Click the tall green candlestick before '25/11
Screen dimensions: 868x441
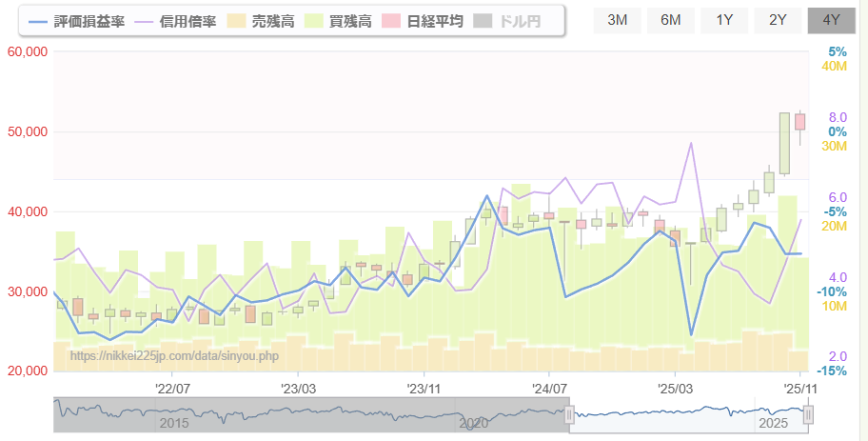(x=785, y=143)
